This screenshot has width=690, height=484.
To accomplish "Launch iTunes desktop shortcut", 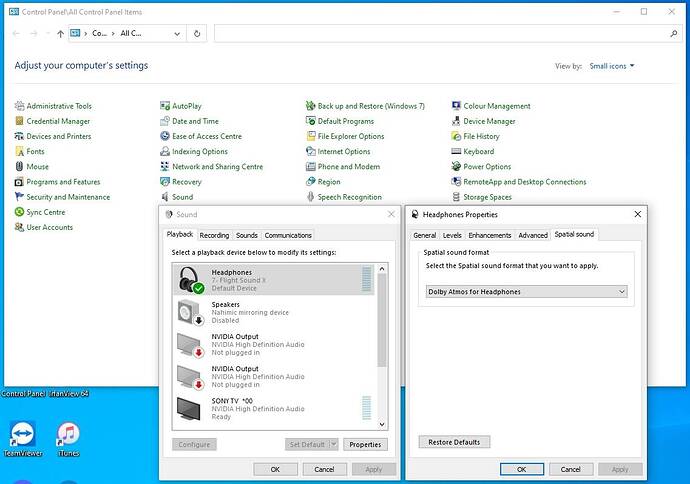I will [68, 439].
